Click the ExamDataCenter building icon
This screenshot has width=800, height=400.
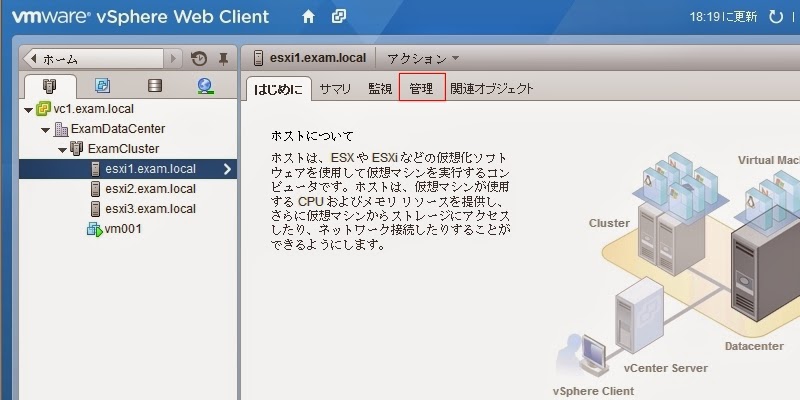(x=61, y=129)
